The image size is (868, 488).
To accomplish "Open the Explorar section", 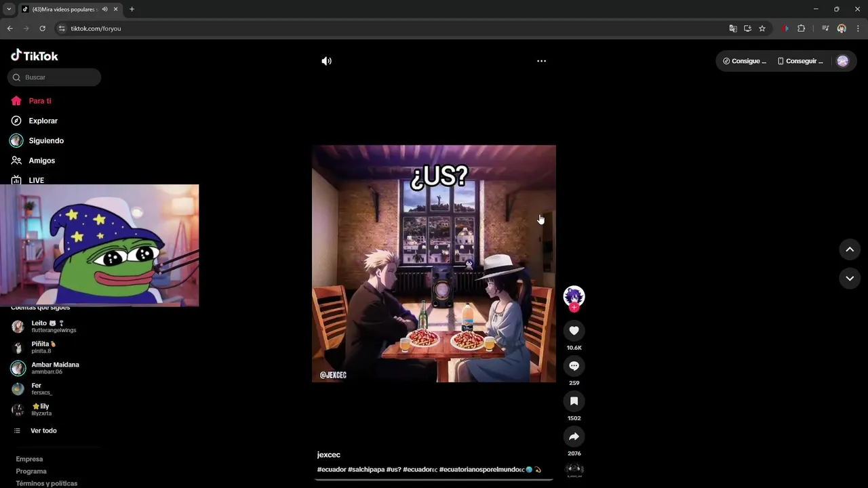I will point(35,121).
